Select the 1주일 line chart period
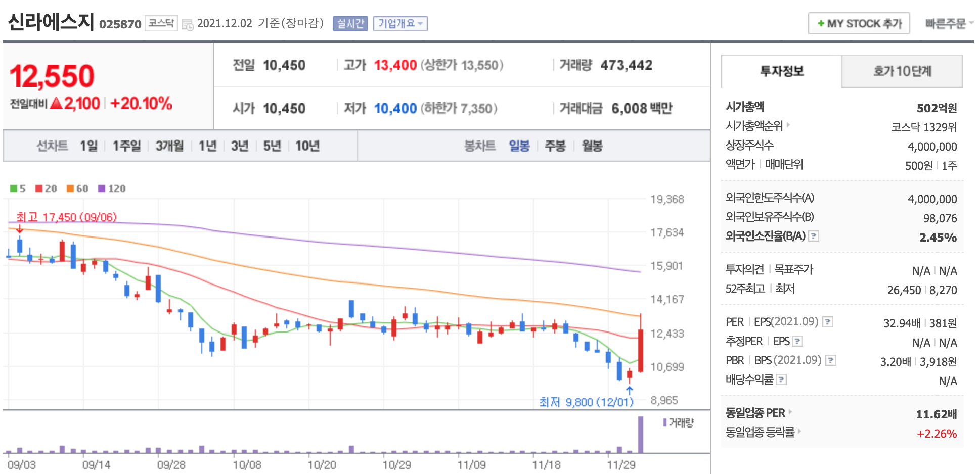Screen dimensions: 980x474 pyautogui.click(x=127, y=146)
